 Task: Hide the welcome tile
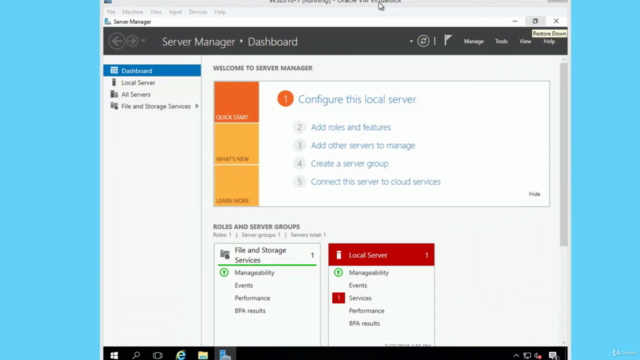coord(534,194)
